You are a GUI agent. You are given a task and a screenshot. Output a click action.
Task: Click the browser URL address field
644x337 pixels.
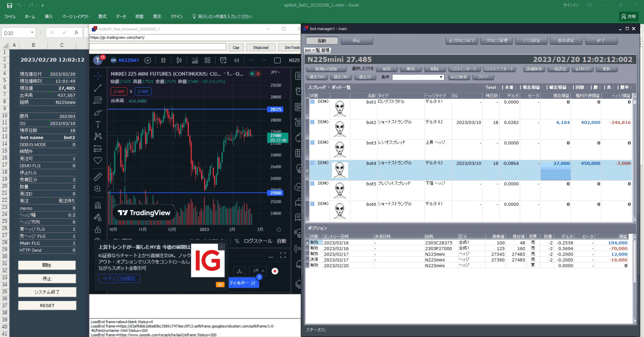click(195, 38)
